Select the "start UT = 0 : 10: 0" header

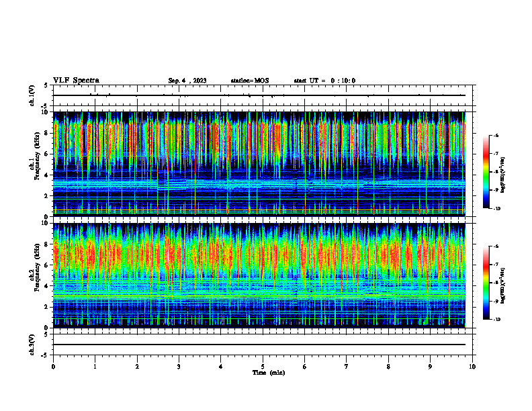pyautogui.click(x=324, y=81)
